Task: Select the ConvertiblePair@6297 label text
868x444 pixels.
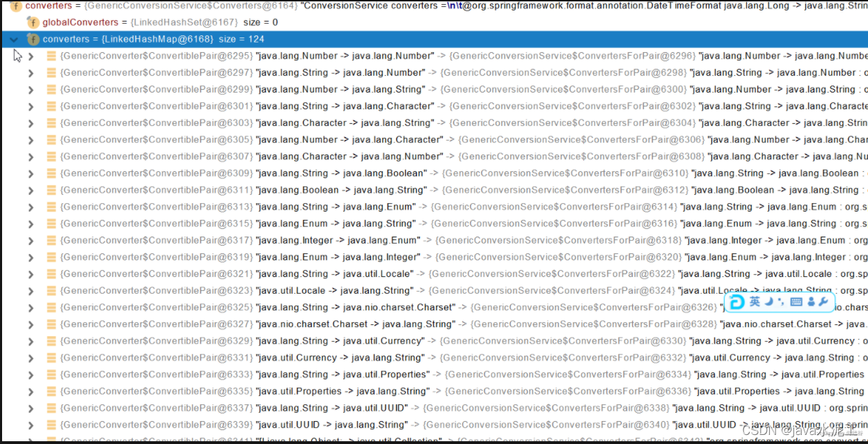Action: pos(157,72)
